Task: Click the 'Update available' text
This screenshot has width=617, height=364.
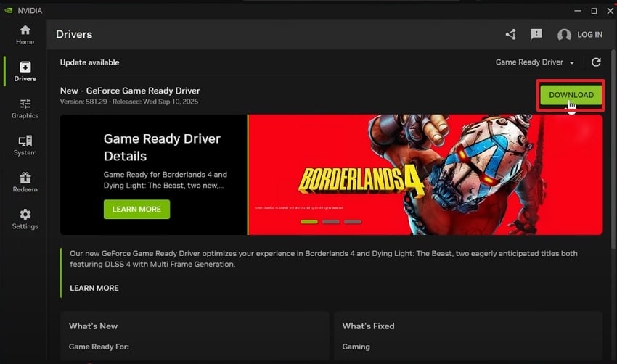Action: tap(90, 62)
